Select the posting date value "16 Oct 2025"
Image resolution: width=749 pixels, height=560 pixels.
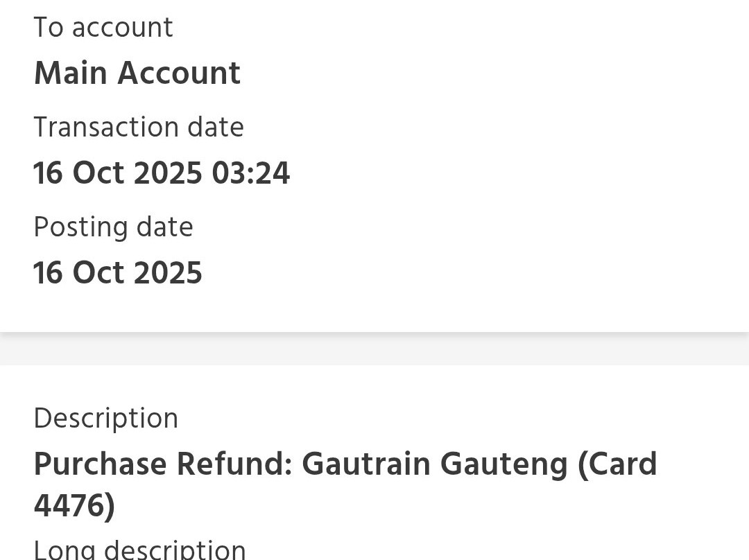pyautogui.click(x=118, y=273)
